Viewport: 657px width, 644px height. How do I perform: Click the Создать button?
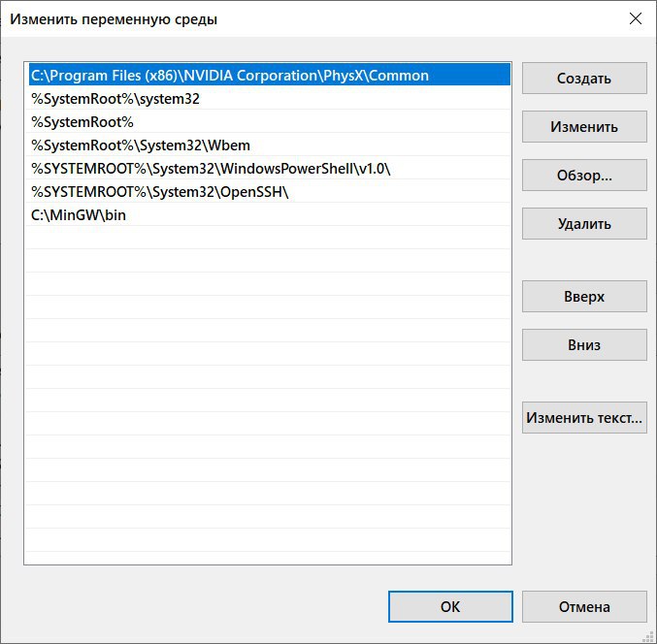[x=584, y=79]
